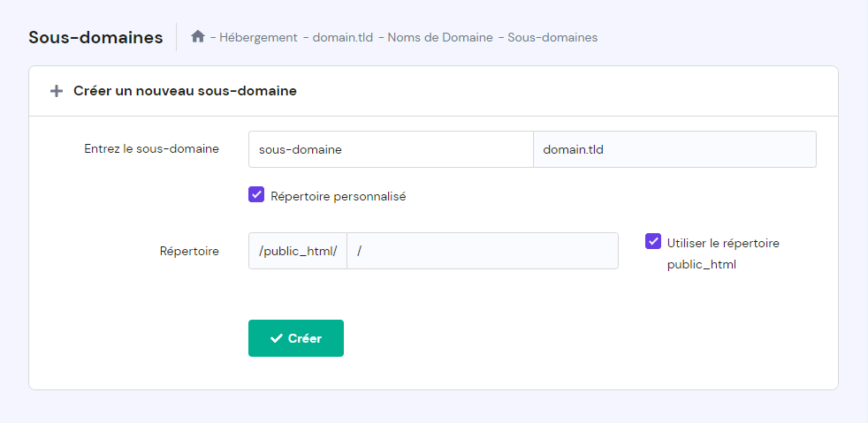
Task: Click the checkmark icon on the Créer button
Action: [x=277, y=338]
